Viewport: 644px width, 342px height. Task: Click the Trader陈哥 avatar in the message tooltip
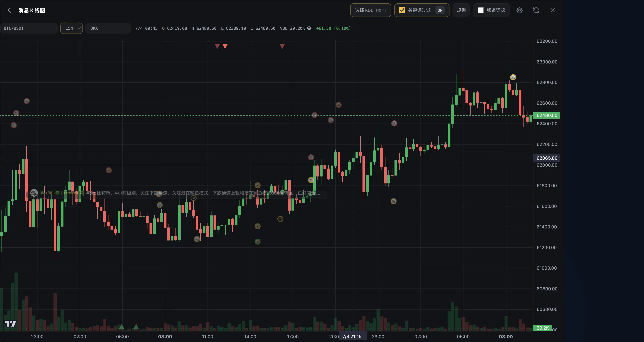tap(34, 193)
